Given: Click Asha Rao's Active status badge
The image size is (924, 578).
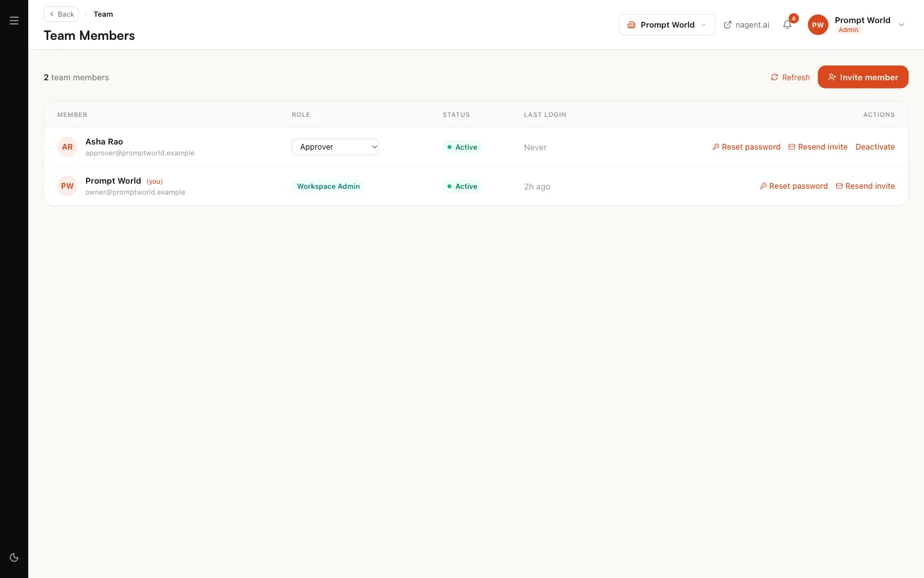Looking at the screenshot, I should click(x=462, y=147).
